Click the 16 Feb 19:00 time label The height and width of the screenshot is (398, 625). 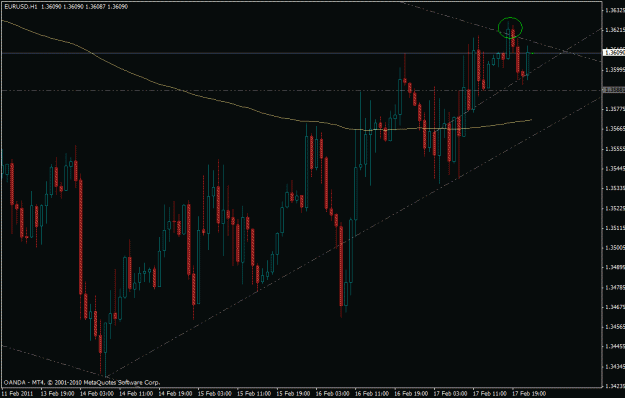coord(411,393)
